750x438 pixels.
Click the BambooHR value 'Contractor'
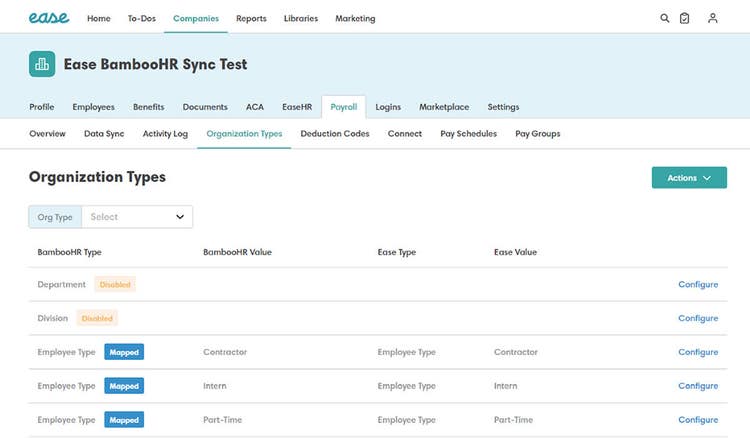(225, 352)
